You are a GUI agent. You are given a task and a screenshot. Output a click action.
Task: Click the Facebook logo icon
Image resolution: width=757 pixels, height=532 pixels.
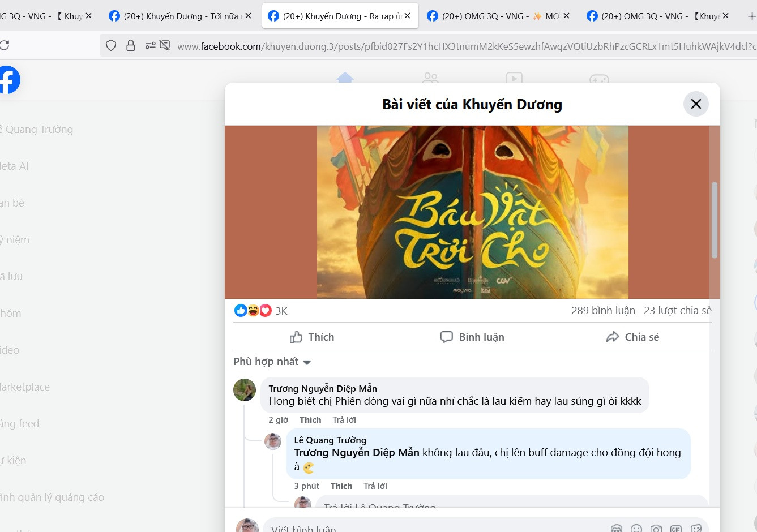pyautogui.click(x=8, y=80)
